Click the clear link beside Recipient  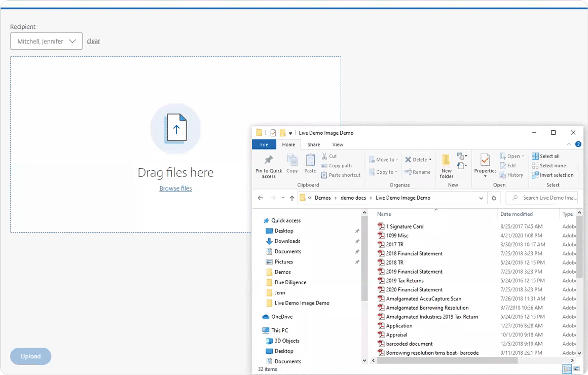pyautogui.click(x=93, y=41)
